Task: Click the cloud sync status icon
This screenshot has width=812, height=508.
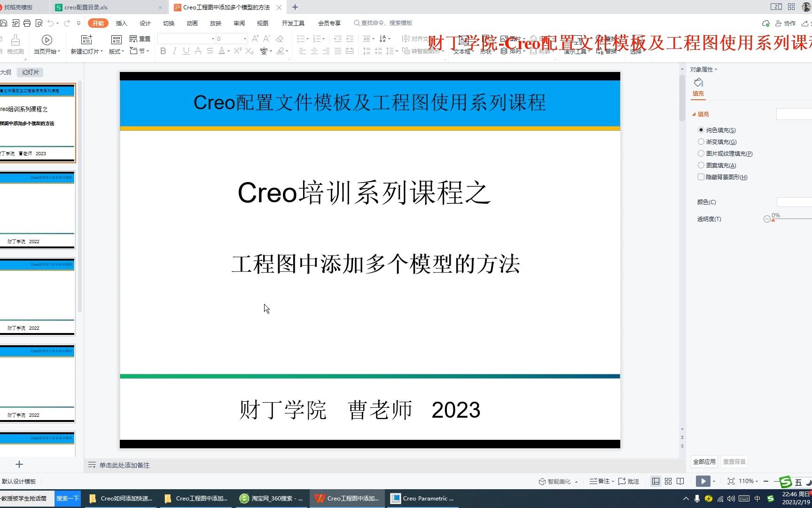Action: (766, 23)
